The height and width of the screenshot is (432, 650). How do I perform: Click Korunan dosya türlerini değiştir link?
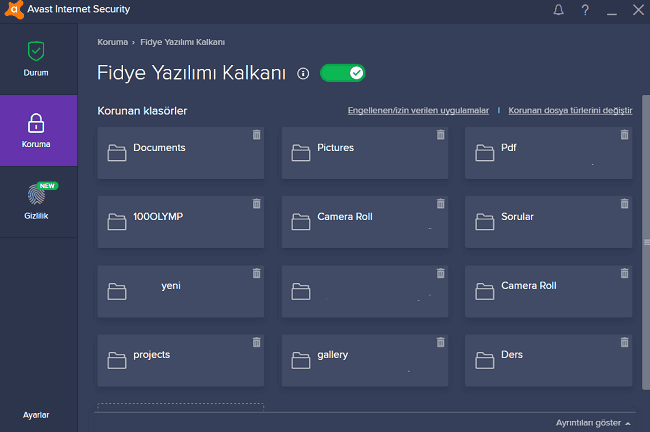pos(569,110)
